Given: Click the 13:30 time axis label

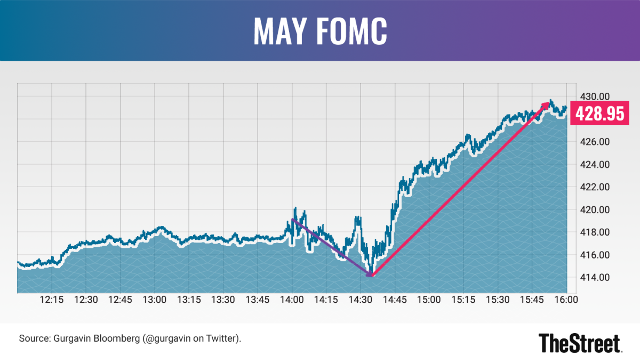Looking at the screenshot, I should point(223,300).
